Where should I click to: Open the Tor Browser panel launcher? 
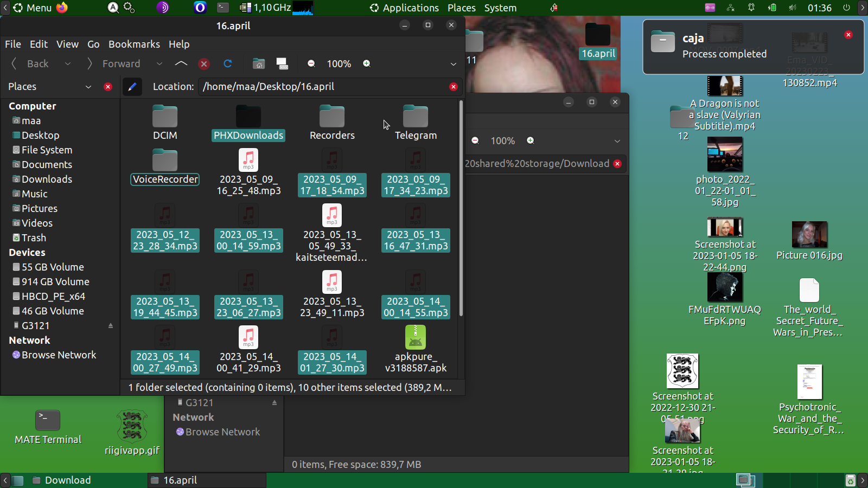pyautogui.click(x=163, y=8)
